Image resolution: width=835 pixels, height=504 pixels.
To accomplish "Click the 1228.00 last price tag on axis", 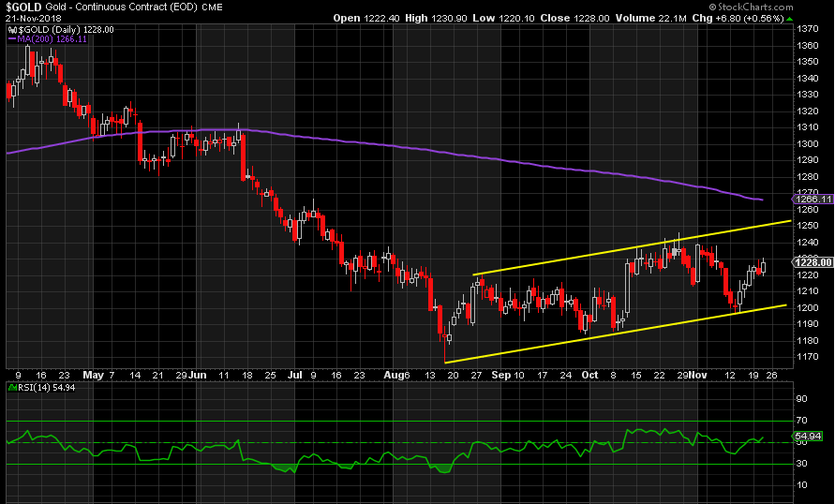I will [x=812, y=263].
